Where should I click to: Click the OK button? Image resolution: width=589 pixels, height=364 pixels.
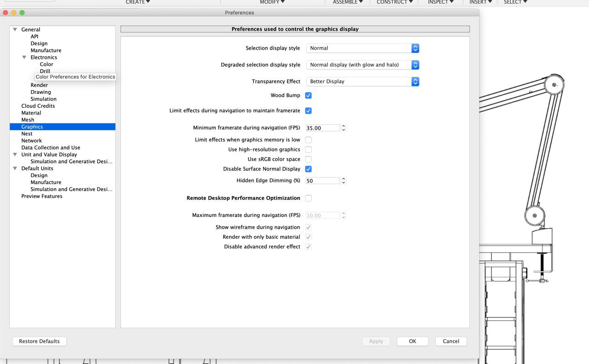[x=413, y=341]
